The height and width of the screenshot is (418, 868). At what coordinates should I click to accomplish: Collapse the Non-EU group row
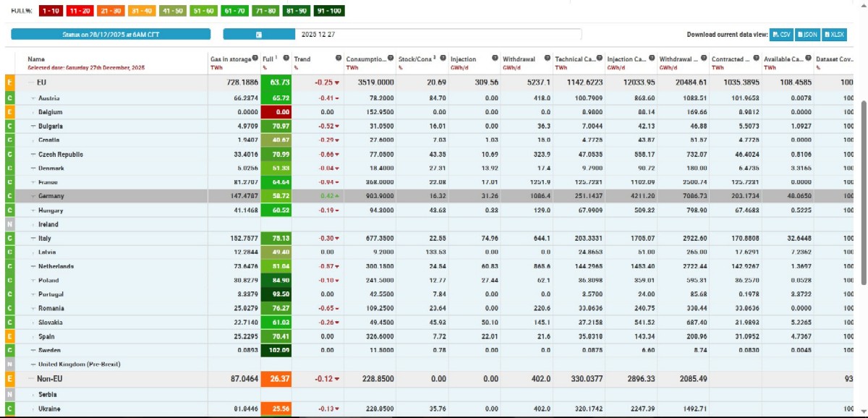click(31, 379)
